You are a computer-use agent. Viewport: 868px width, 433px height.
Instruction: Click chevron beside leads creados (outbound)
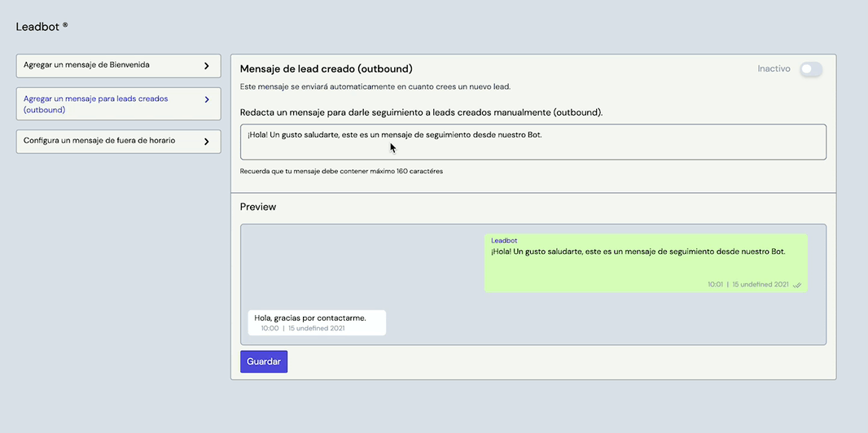pos(207,99)
